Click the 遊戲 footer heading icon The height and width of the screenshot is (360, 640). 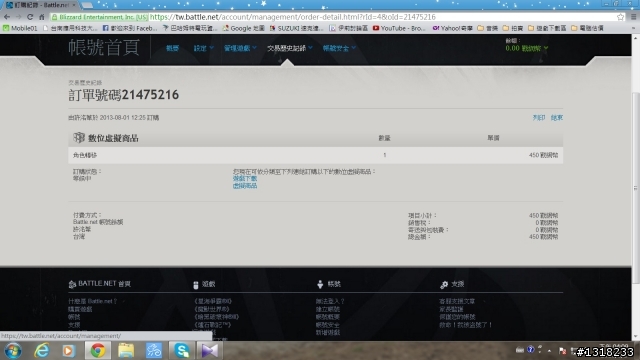(196, 284)
